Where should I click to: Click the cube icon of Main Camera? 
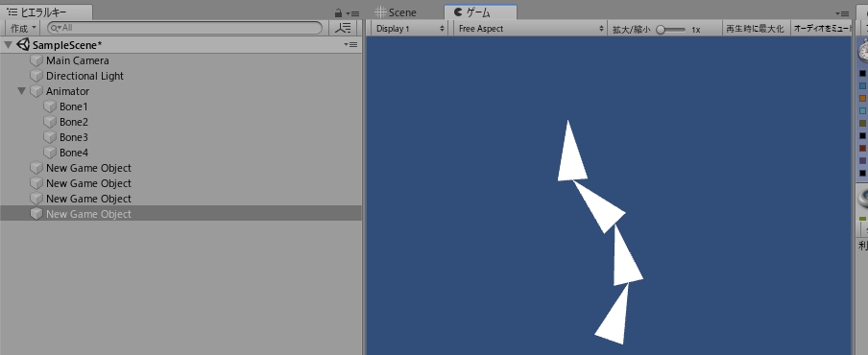click(36, 60)
